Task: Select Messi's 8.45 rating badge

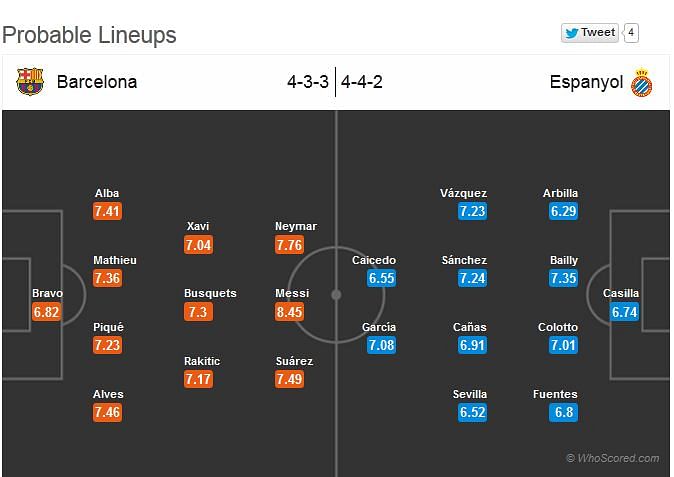Action: (x=289, y=312)
